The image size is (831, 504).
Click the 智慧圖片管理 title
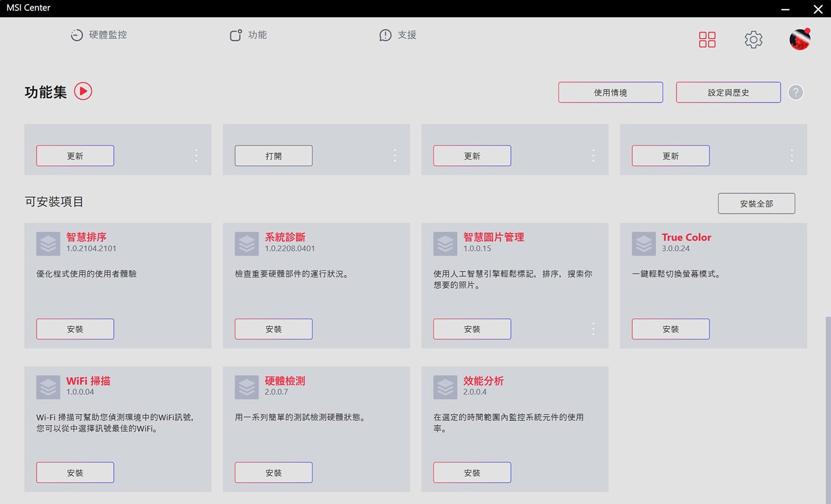tap(494, 237)
